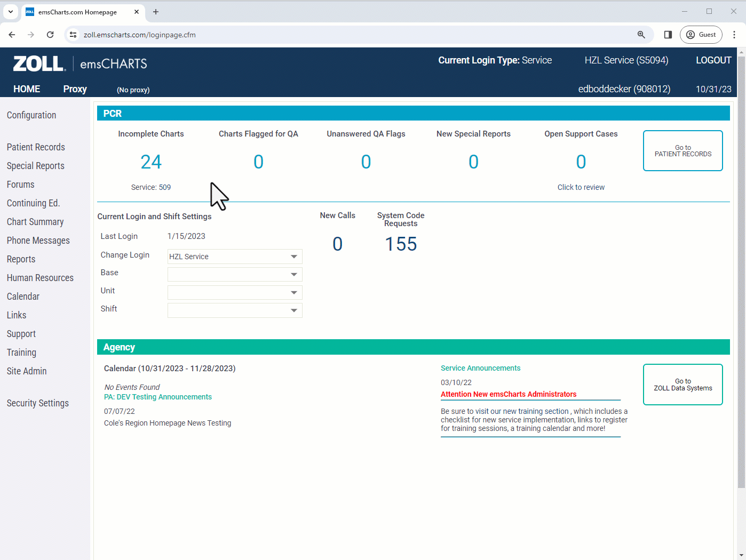The height and width of the screenshot is (560, 746).
Task: Open Patient Records in the sidebar
Action: (x=36, y=147)
